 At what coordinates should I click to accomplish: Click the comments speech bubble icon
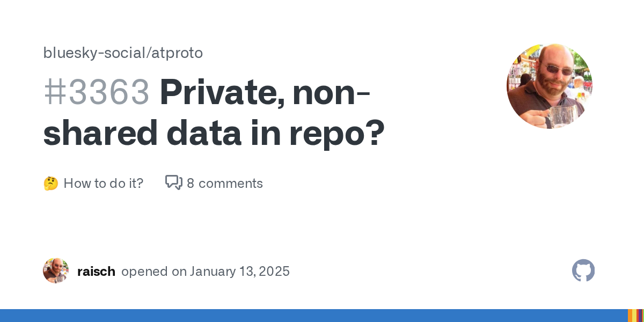pyautogui.click(x=173, y=182)
